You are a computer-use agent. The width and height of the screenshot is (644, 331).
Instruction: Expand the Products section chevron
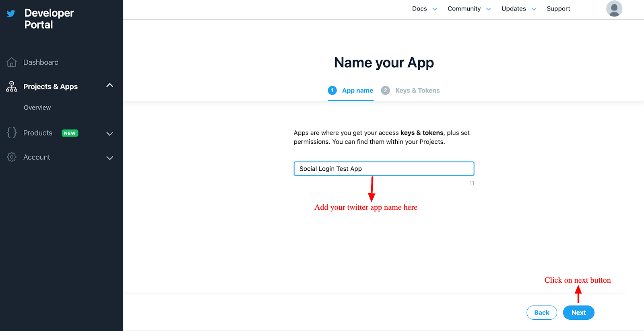click(109, 134)
